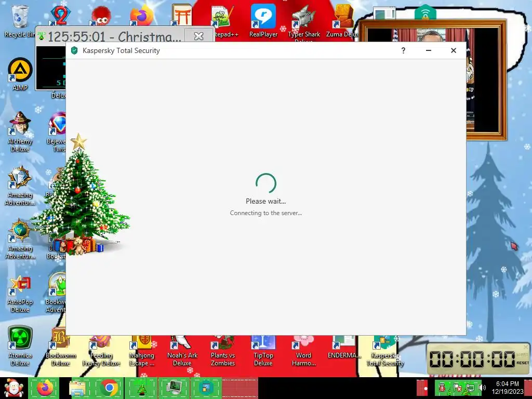Close the Christmas countdown widget
Screen dimensions: 532x399
(x=199, y=36)
